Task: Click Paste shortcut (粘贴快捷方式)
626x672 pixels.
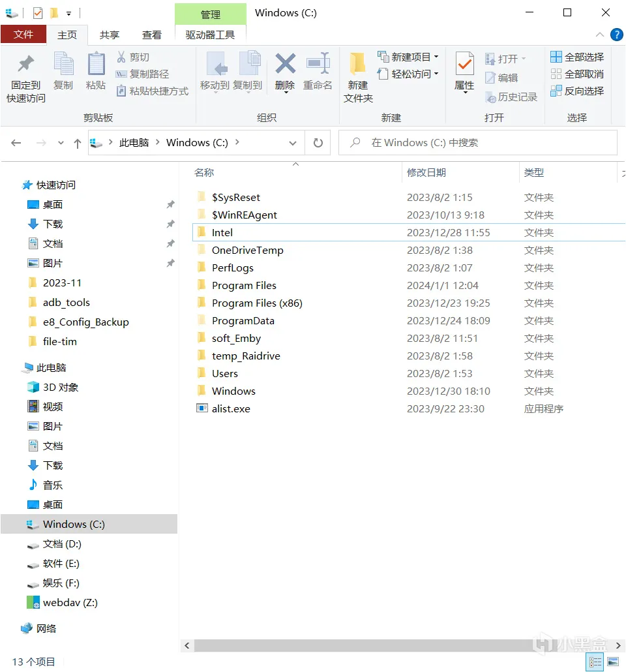Action: click(x=153, y=91)
